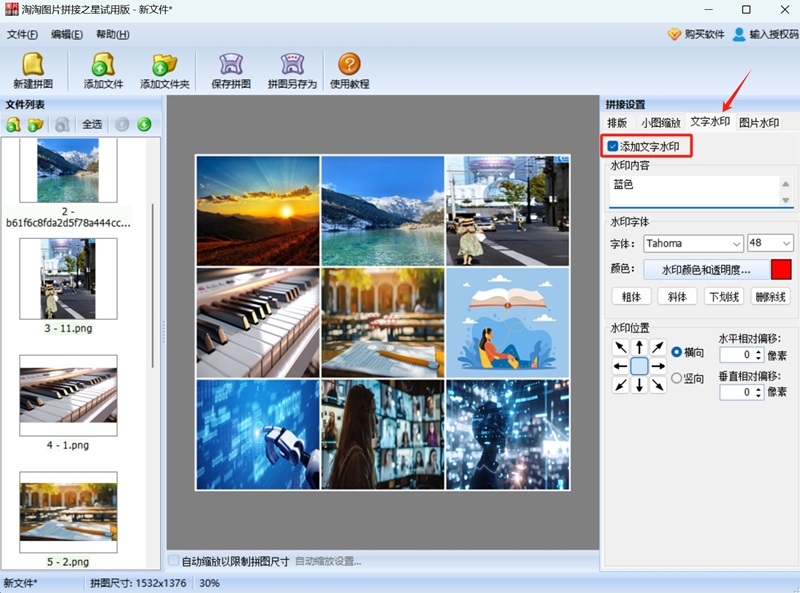Select the bottom-center watermark position arrow
The image size is (800, 593).
639,384
